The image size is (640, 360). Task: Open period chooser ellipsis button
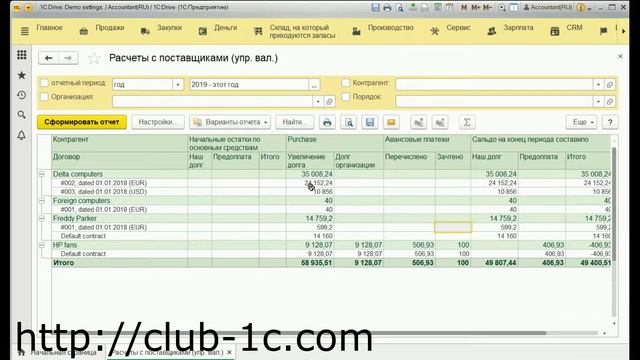[314, 84]
